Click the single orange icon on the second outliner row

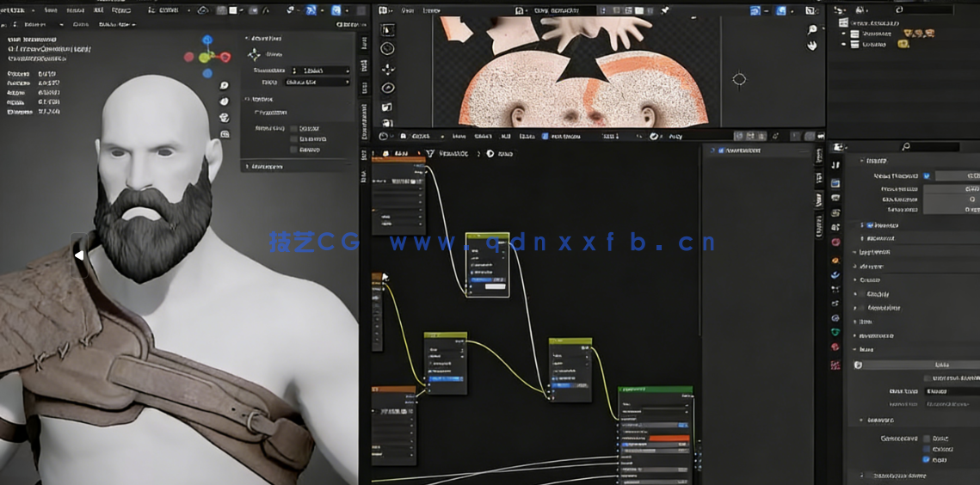click(x=903, y=44)
